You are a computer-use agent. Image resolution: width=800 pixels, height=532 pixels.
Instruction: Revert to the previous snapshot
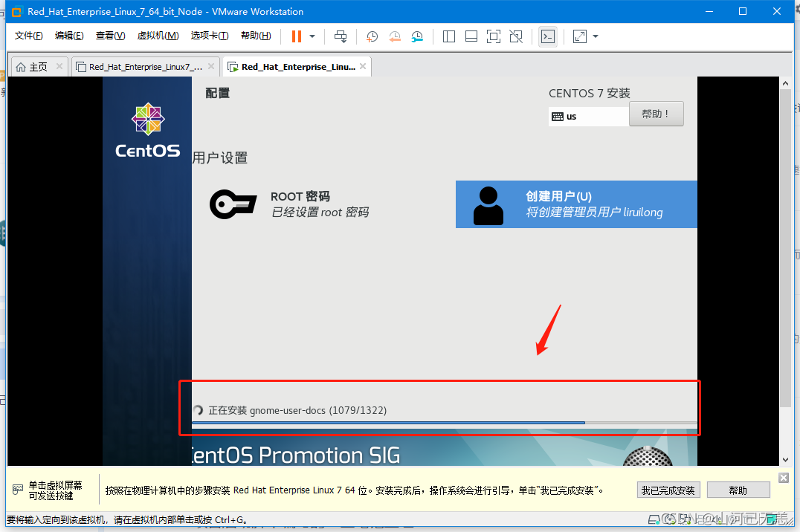394,36
